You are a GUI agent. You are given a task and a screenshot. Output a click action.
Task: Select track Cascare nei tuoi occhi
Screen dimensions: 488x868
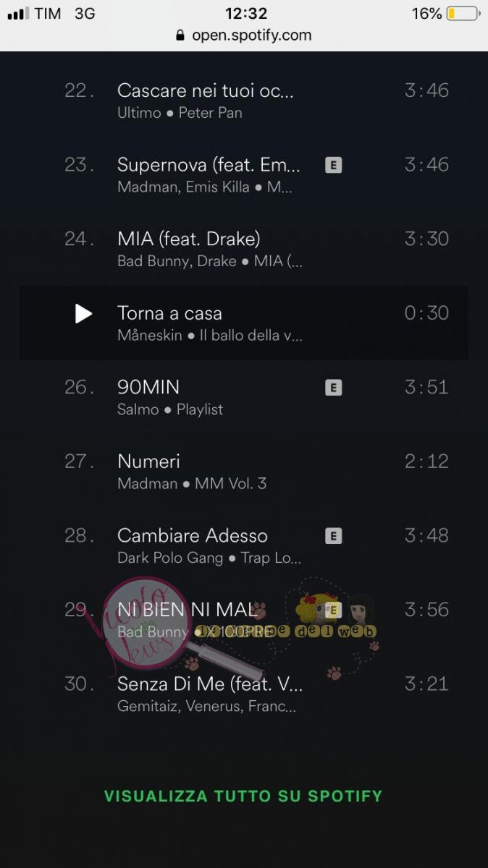pyautogui.click(x=244, y=101)
